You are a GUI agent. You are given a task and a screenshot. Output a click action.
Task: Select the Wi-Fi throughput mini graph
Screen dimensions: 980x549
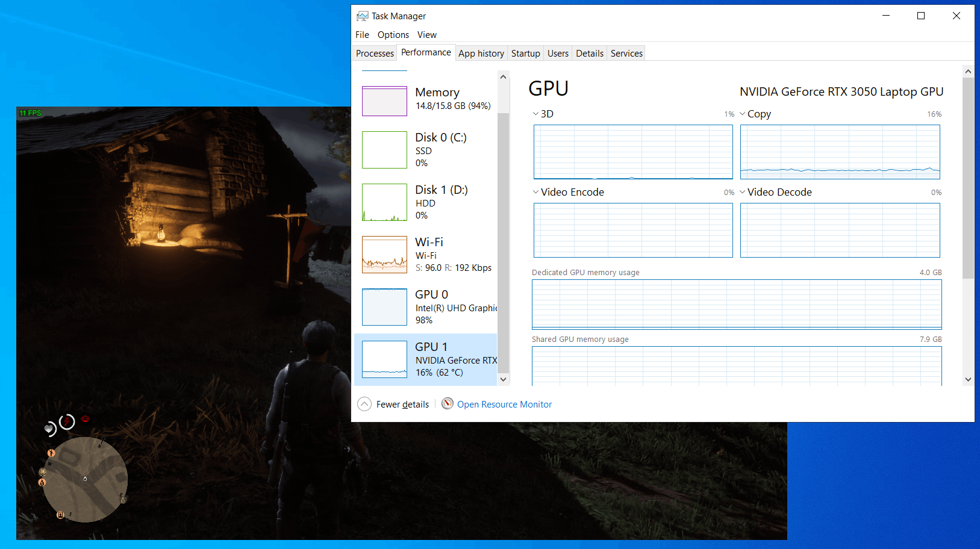[384, 255]
